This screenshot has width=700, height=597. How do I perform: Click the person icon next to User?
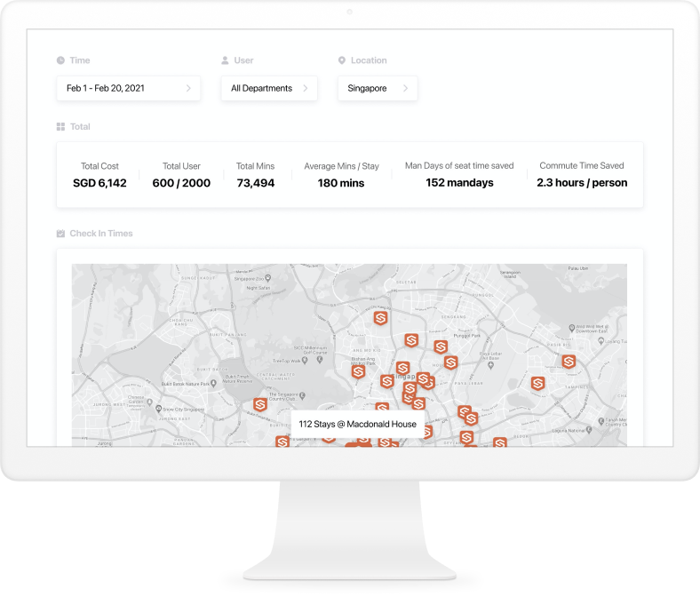pyautogui.click(x=225, y=60)
